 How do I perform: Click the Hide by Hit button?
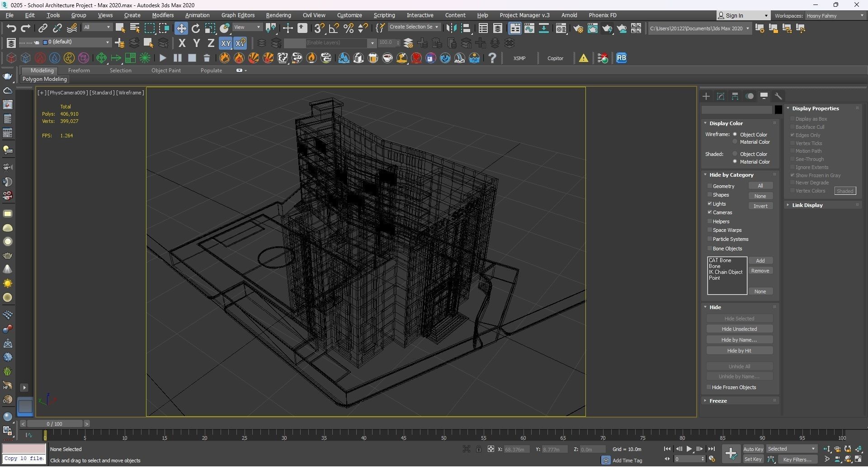point(740,351)
